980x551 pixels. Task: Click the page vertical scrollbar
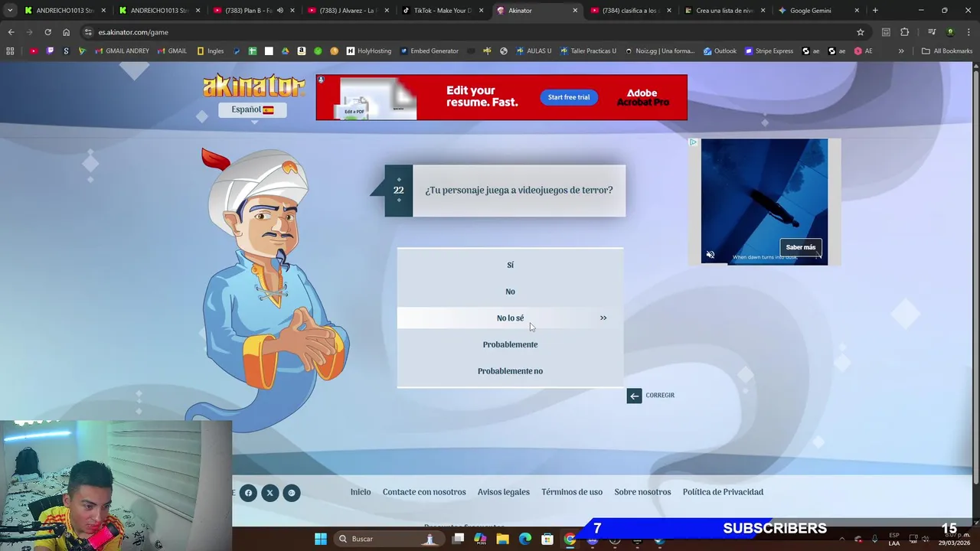click(x=975, y=275)
